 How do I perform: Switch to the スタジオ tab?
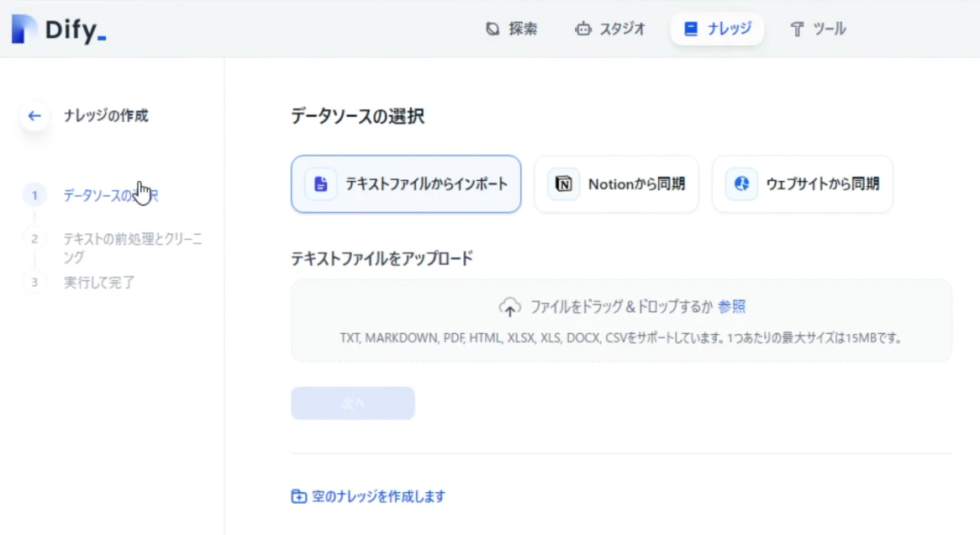[610, 29]
